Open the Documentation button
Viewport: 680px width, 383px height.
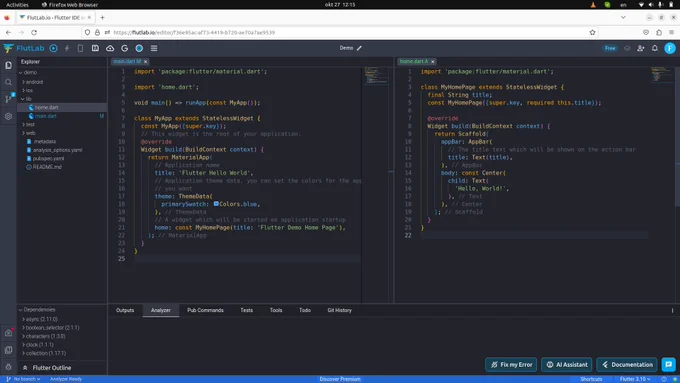[x=627, y=365]
